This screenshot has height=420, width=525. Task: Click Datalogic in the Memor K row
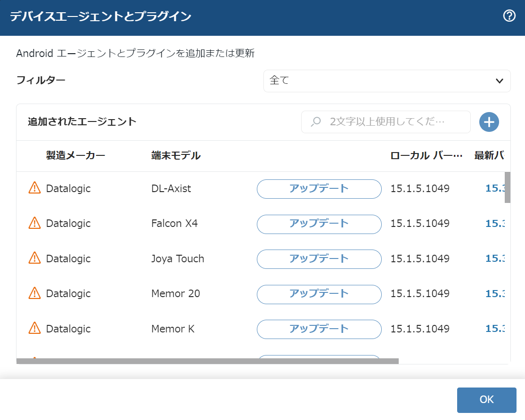point(68,329)
